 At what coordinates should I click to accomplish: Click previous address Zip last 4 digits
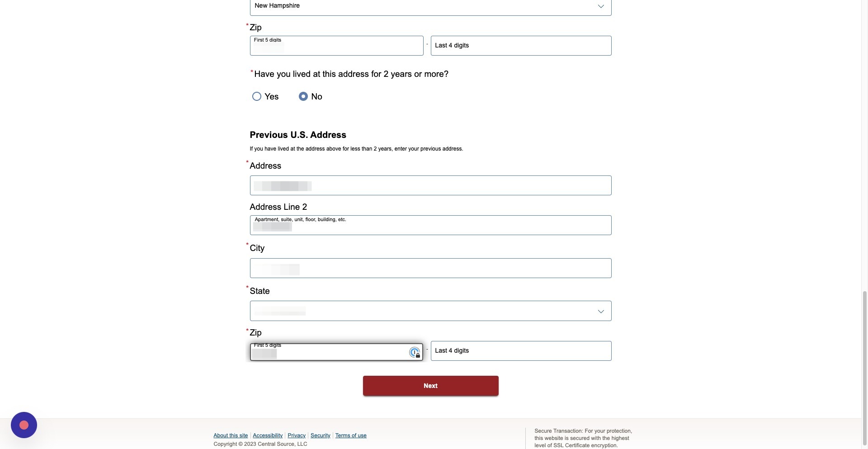521,351
